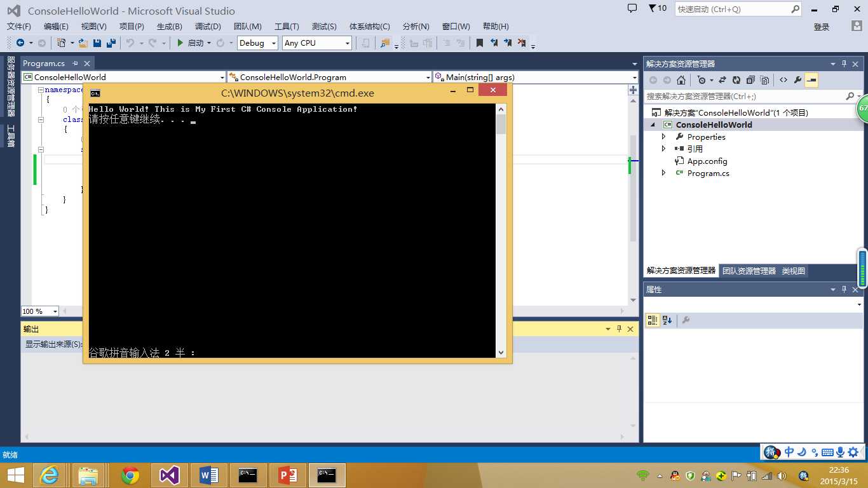Toggle auto-hide pin on Properties panel
The height and width of the screenshot is (488, 868).
coord(844,289)
